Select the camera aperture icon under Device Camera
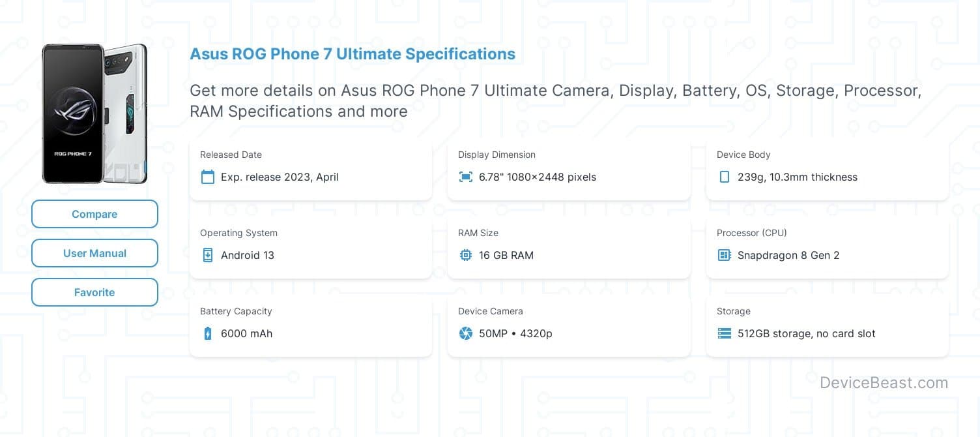The height and width of the screenshot is (437, 980). [466, 333]
